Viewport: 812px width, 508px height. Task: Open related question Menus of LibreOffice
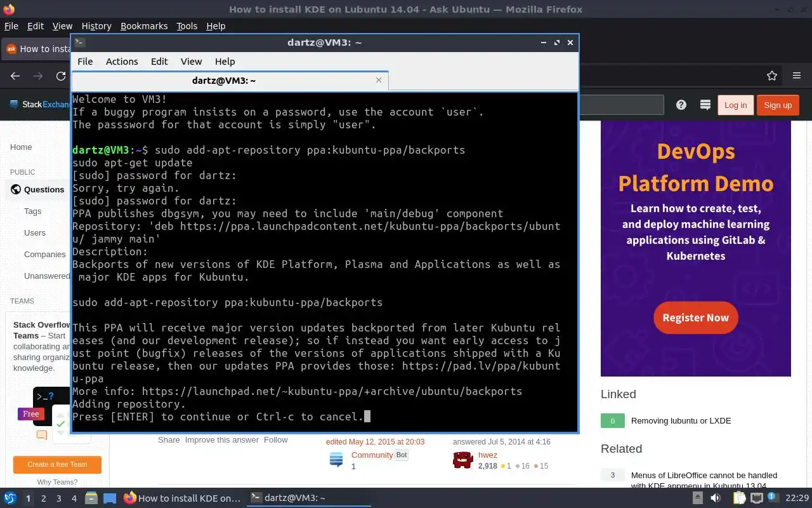(x=704, y=481)
